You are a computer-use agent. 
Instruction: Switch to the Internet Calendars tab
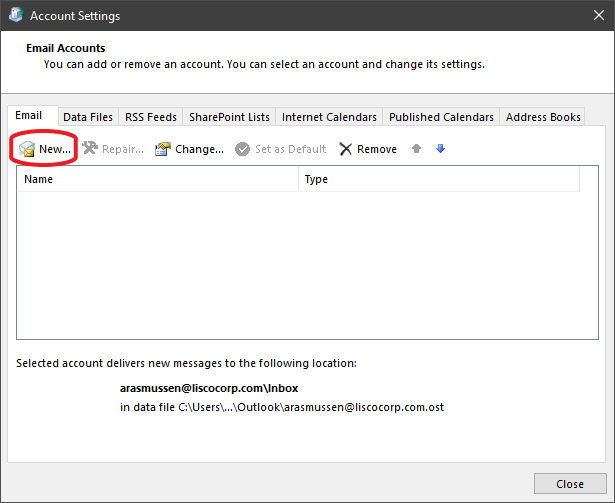[329, 117]
